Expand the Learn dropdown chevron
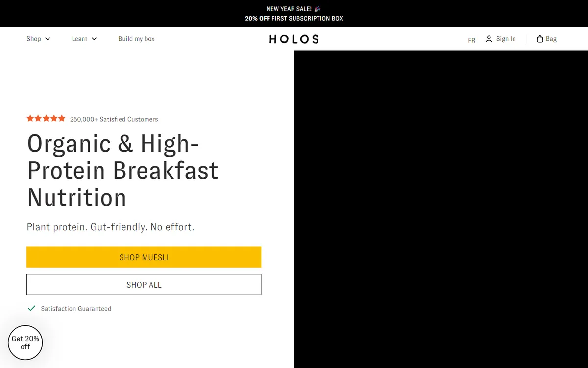Viewport: 588px width, 368px height. pos(94,39)
